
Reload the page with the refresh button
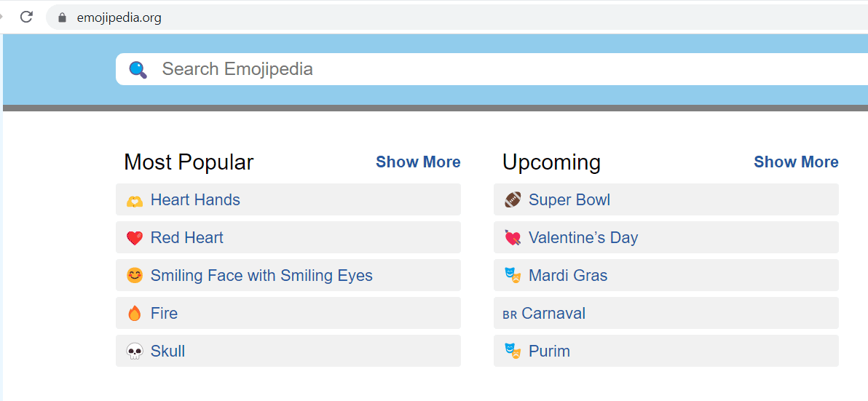[x=26, y=17]
